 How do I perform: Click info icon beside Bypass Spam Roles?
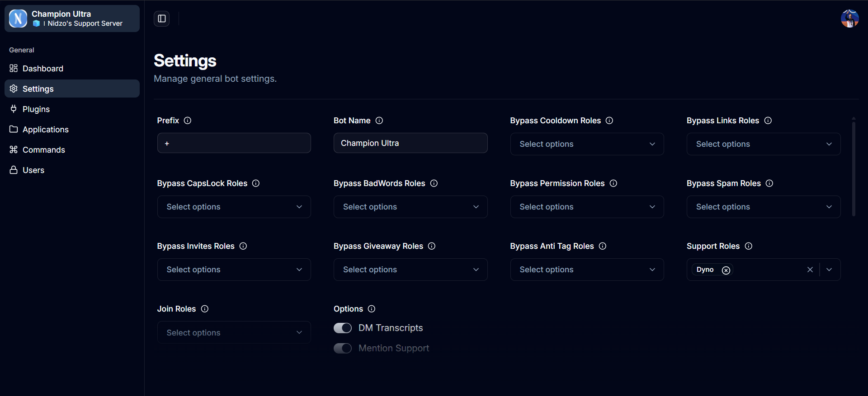(769, 183)
